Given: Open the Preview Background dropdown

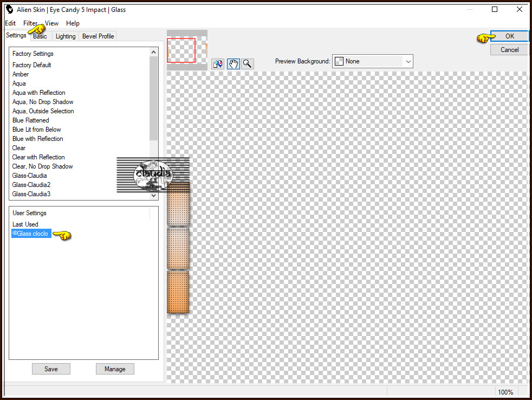Looking at the screenshot, I should (x=373, y=61).
